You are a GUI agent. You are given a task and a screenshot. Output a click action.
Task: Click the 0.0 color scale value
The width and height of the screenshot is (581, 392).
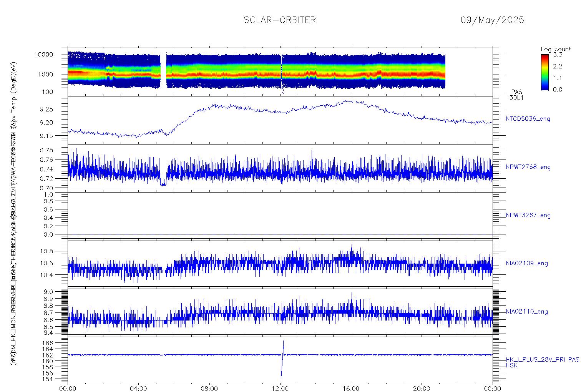click(557, 89)
